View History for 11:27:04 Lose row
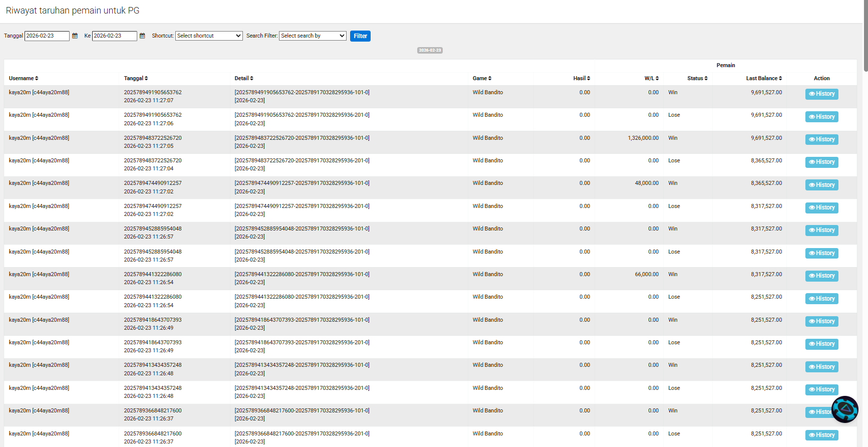The height and width of the screenshot is (447, 868). (821, 162)
